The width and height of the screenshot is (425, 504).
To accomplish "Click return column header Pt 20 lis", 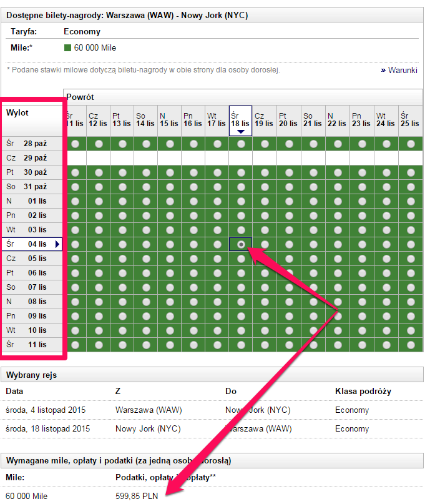I will [288, 120].
